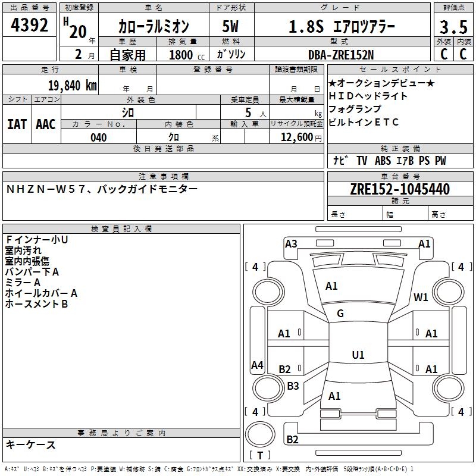Select the B3 damage mark on diagram
Screen dimensions: 476x476
(293, 386)
